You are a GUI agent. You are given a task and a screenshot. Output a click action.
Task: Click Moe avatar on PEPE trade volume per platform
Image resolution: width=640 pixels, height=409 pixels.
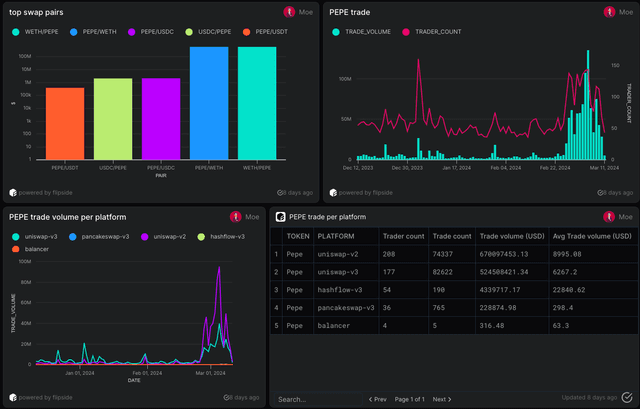pos(236,217)
